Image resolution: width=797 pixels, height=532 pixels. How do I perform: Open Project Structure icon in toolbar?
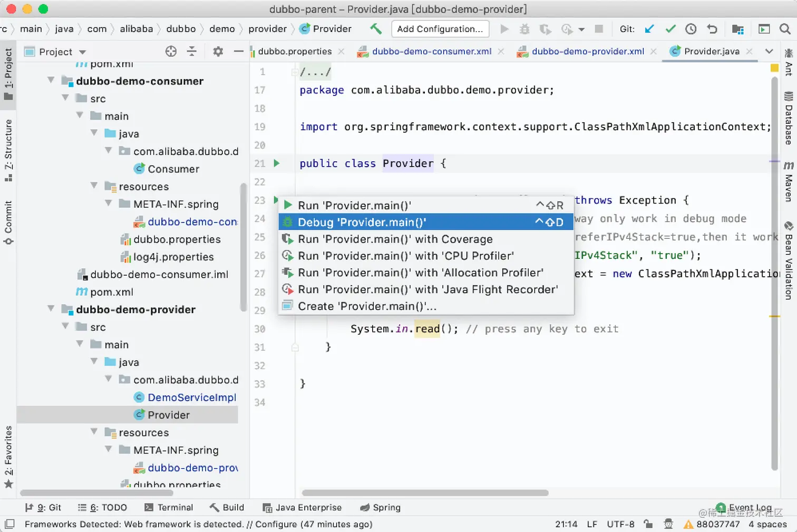coord(738,29)
